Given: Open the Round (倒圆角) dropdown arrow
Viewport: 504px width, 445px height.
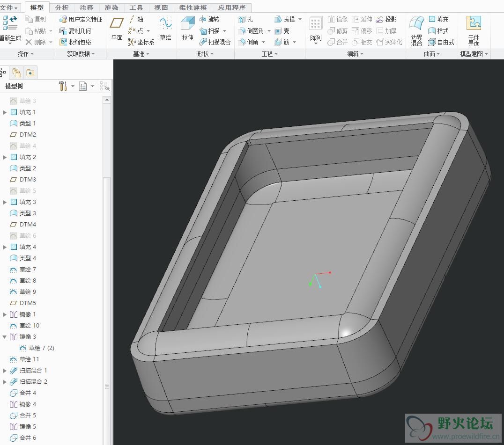Looking at the screenshot, I should click(269, 31).
